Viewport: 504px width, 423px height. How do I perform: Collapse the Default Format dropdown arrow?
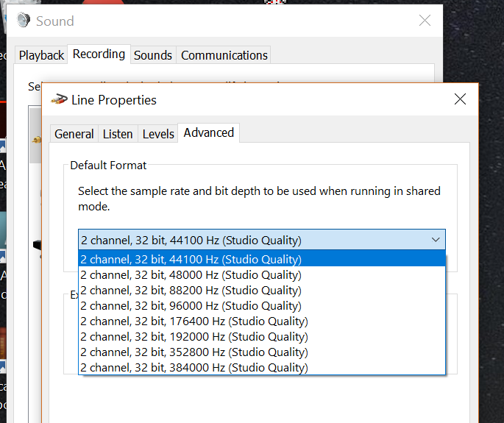point(436,240)
